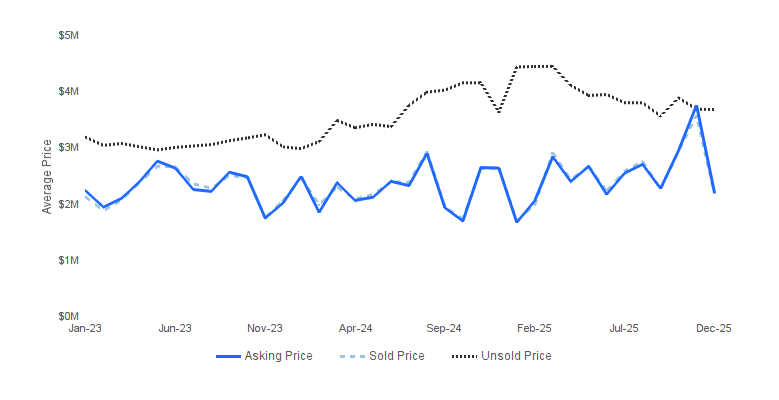Select the Jul-25 date tick label
Screen dimensions: 779x400
tap(624, 328)
